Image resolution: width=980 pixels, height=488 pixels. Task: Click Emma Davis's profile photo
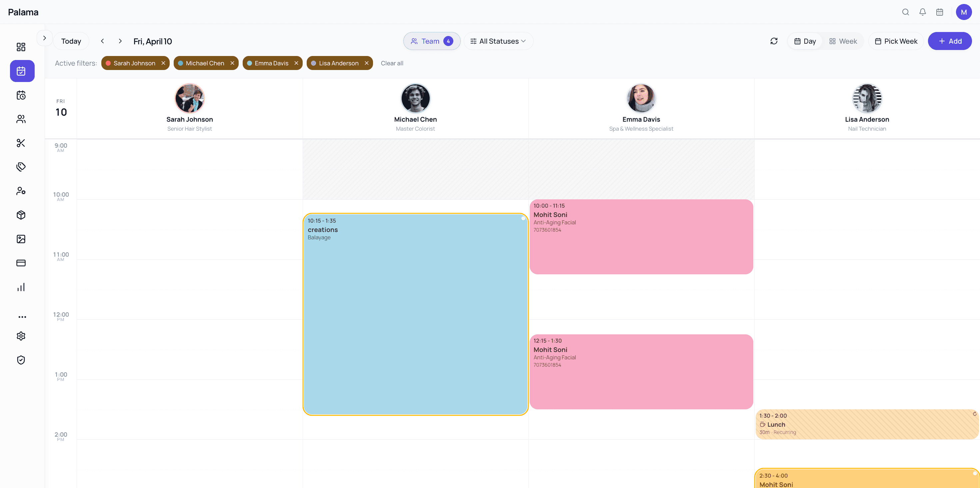(x=641, y=99)
